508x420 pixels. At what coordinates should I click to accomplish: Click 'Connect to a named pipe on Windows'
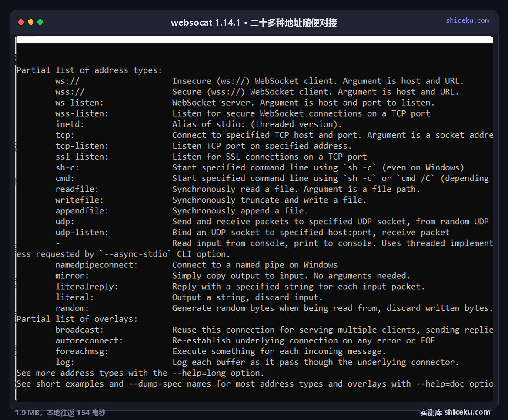point(255,265)
